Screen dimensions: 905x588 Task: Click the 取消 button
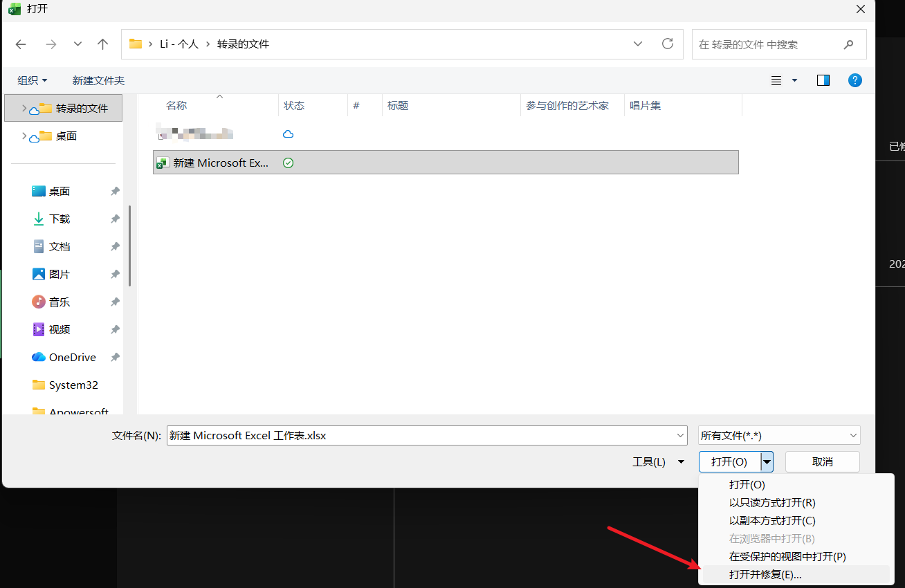[823, 461]
